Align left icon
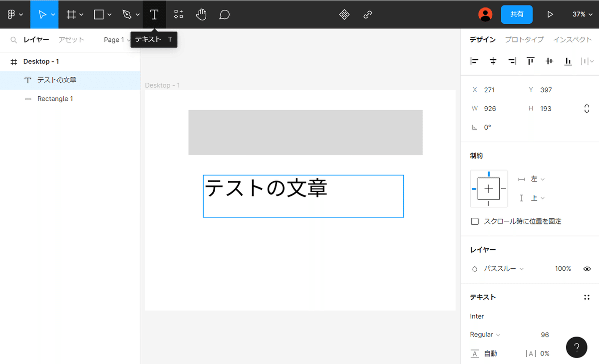This screenshot has height=364, width=599. coord(474,61)
